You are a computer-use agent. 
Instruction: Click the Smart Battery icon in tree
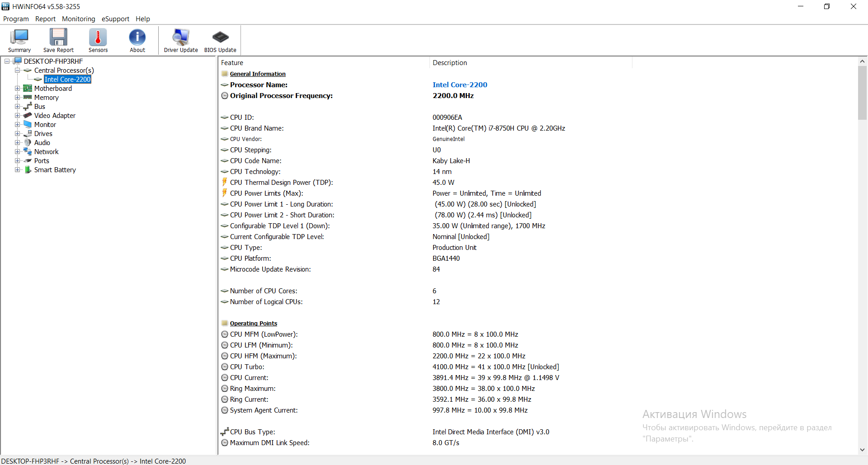28,169
